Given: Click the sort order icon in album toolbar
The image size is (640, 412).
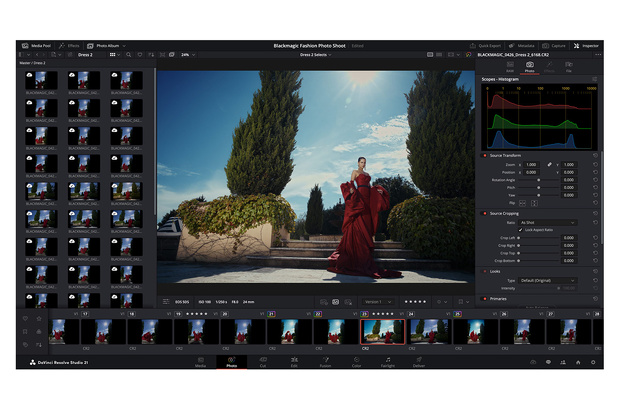Looking at the screenshot, I should (x=151, y=55).
